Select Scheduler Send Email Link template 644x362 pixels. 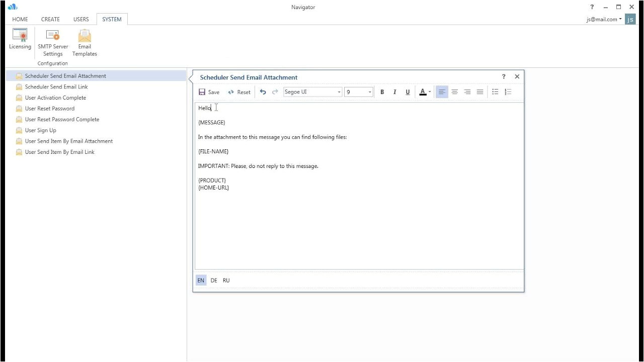(x=96, y=87)
